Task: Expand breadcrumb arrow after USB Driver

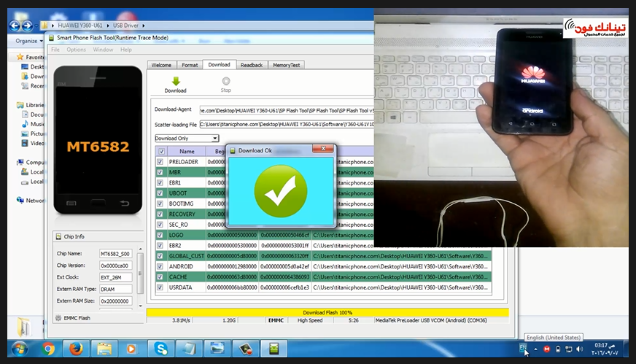Action: [144, 26]
